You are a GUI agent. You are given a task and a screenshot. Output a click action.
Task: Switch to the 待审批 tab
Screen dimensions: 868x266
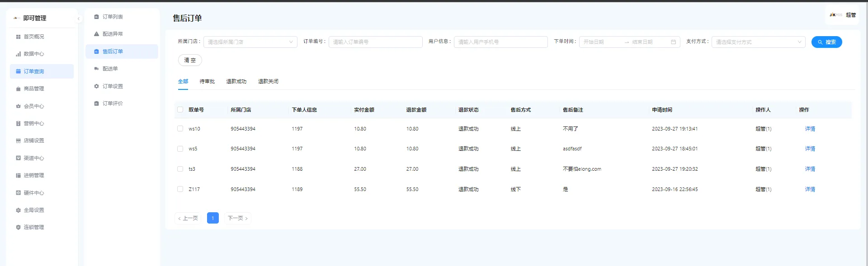[x=207, y=81]
